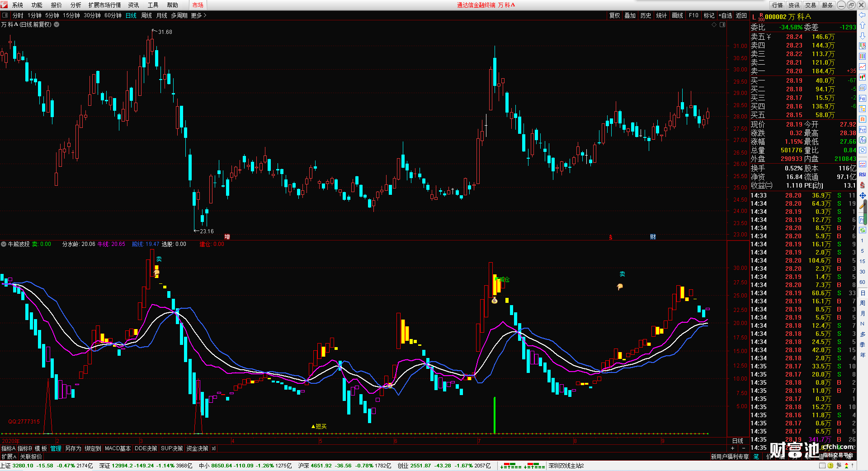
Task: Click the 返回 back button
Action: tap(741, 15)
